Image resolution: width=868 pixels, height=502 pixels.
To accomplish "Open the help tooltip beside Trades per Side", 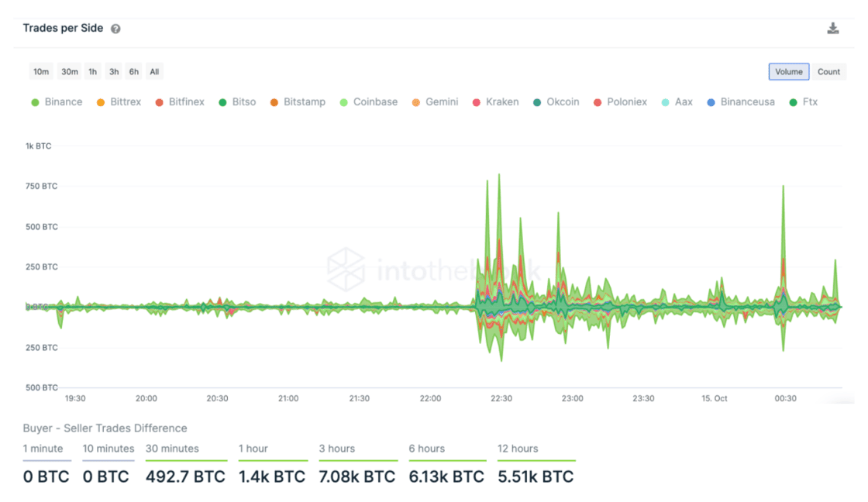I will [x=115, y=29].
